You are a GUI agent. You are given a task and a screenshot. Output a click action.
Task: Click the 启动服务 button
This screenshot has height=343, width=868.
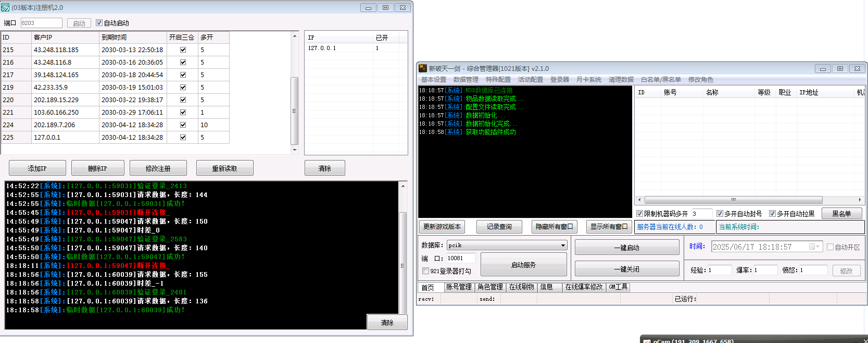[524, 265]
